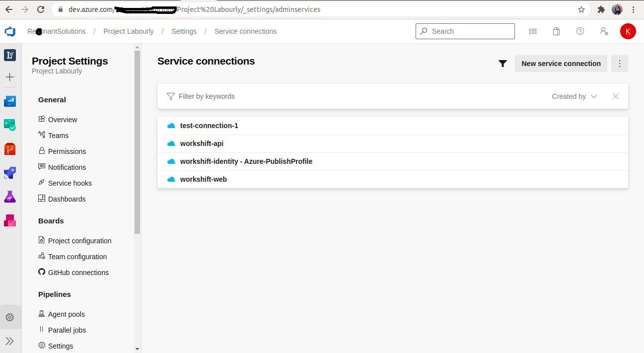Open Azure Artifacts icon in sidebar
This screenshot has height=353, width=644.
[10, 220]
